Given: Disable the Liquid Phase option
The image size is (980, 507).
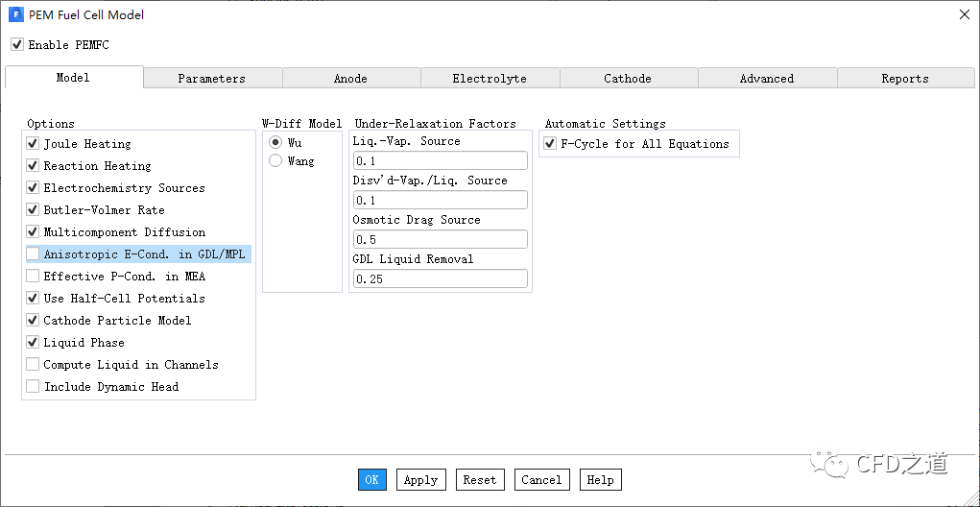Looking at the screenshot, I should [x=33, y=343].
